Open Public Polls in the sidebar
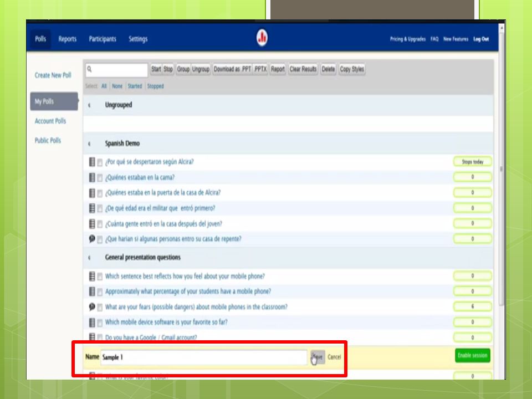This screenshot has height=399, width=532. coord(48,140)
